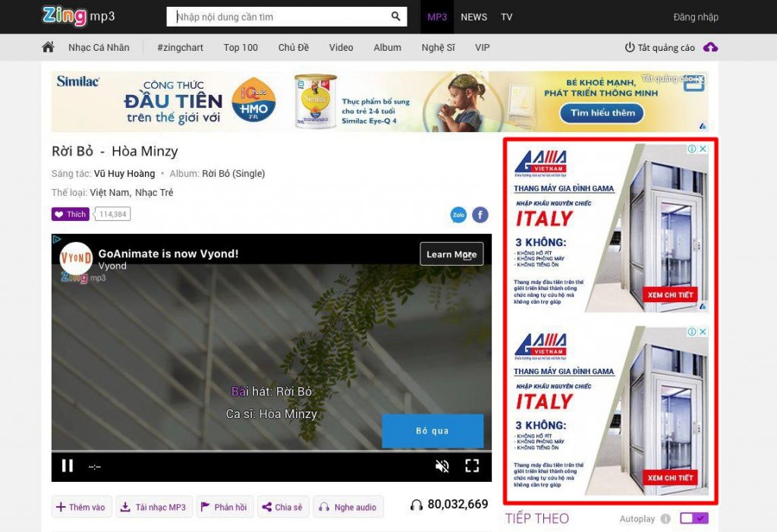This screenshot has width=777, height=532.
Task: Click the Zing mp3 logo
Action: click(x=79, y=16)
